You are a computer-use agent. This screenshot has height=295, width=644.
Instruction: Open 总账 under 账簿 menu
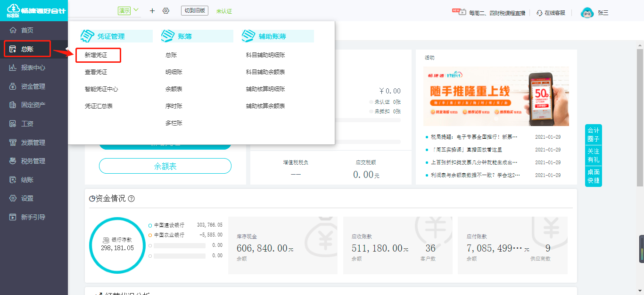[x=171, y=55]
